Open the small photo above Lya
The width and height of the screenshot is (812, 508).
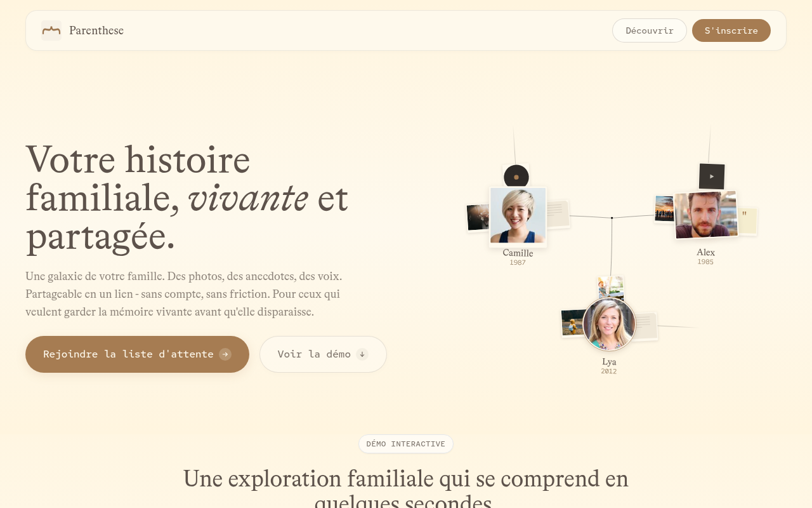(x=611, y=287)
